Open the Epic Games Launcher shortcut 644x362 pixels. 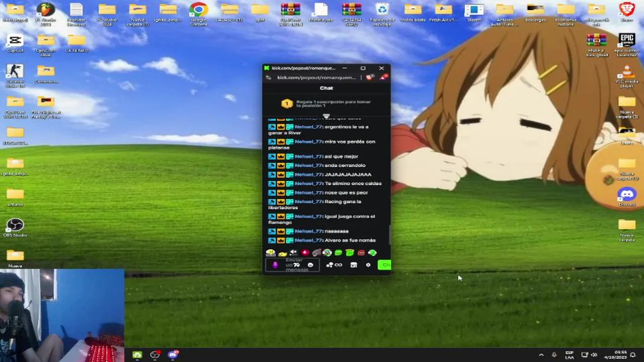(x=627, y=44)
